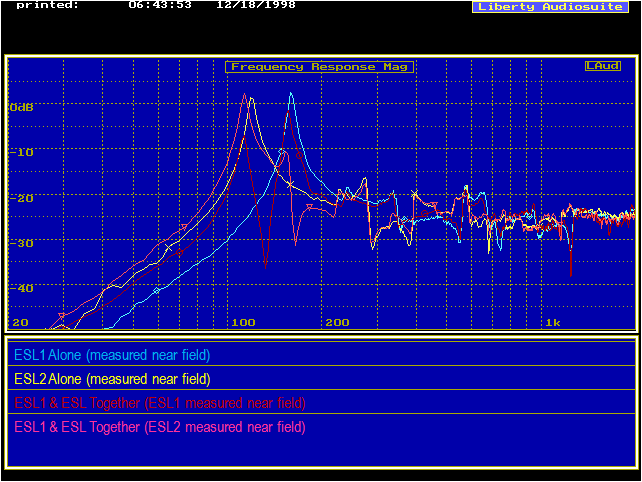The height and width of the screenshot is (482, 642).
Task: Select the dark red ESL1 measured Together row
Action: point(321,403)
